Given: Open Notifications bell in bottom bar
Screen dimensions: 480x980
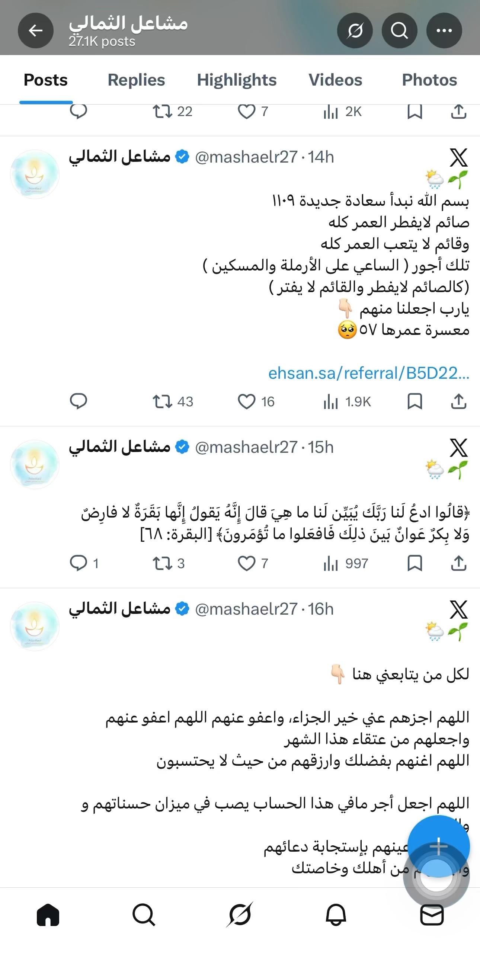Looking at the screenshot, I should (336, 915).
